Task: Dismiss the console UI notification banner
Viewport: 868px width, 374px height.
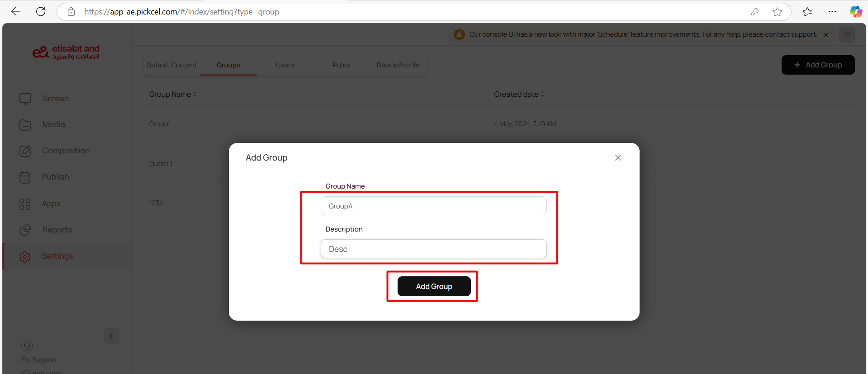Action: click(825, 35)
